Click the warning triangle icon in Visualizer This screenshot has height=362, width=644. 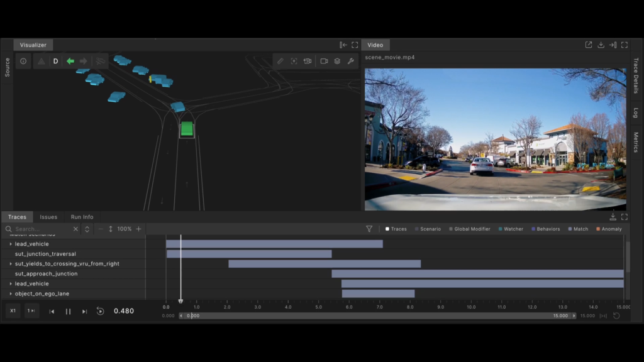point(41,61)
